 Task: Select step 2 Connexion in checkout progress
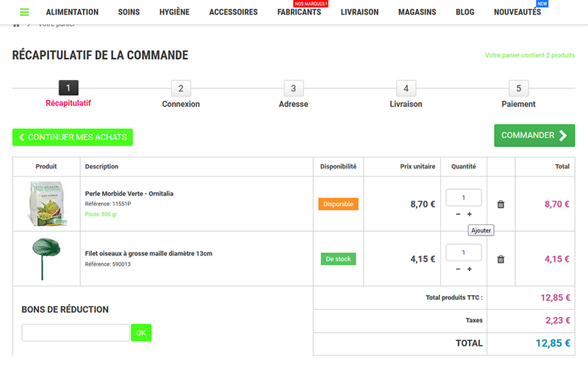click(x=181, y=89)
